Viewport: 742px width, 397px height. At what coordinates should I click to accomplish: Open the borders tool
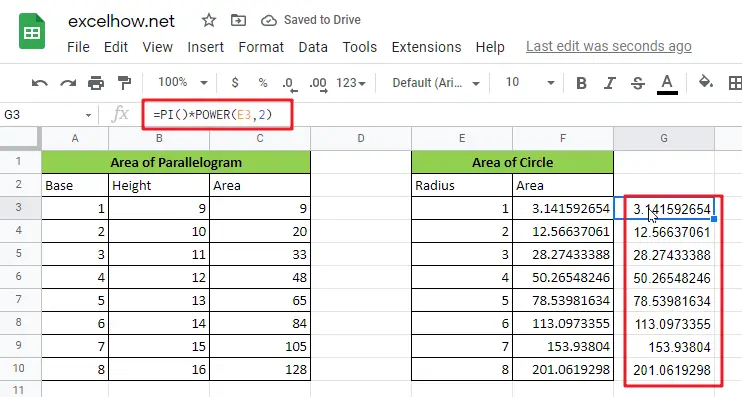pyautogui.click(x=734, y=83)
